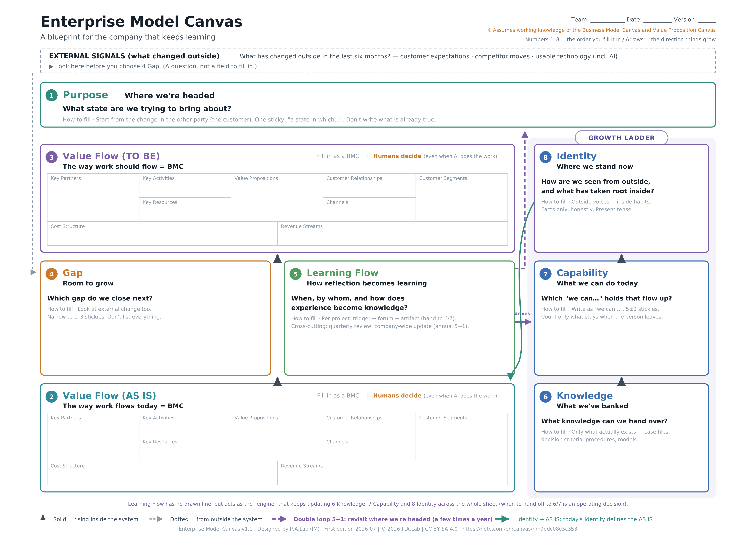Click the green number 5 badge beside Learning Flow
The width and height of the screenshot is (756, 534).
click(x=295, y=274)
